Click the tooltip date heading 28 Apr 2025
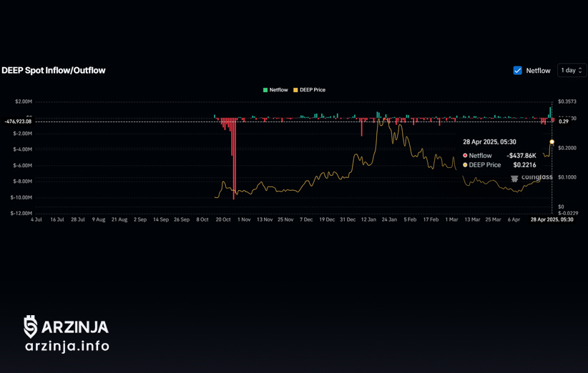The height and width of the screenshot is (373, 588). [x=489, y=141]
